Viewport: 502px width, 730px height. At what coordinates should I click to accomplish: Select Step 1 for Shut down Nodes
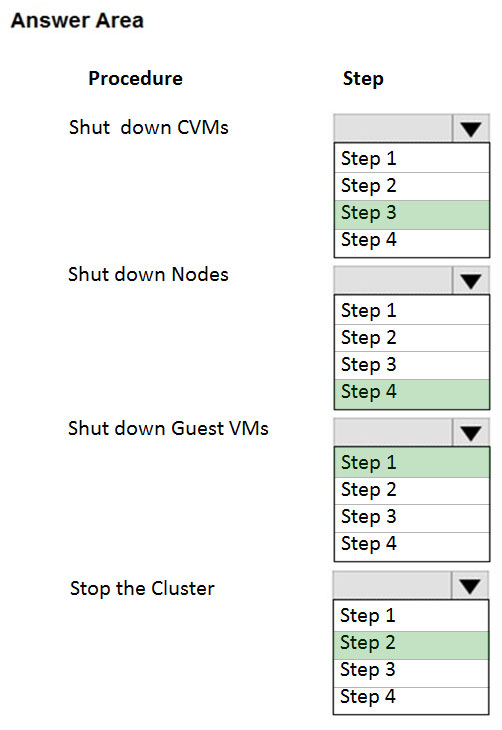[x=412, y=310]
